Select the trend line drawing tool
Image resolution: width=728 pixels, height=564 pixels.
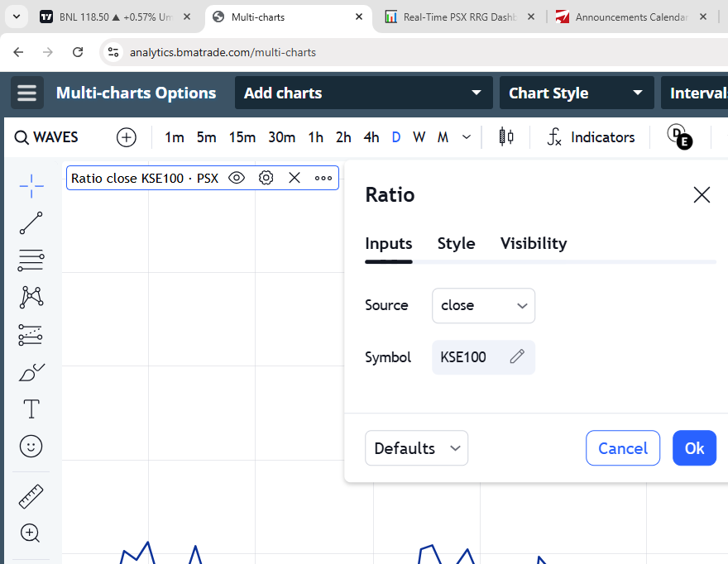pos(31,222)
